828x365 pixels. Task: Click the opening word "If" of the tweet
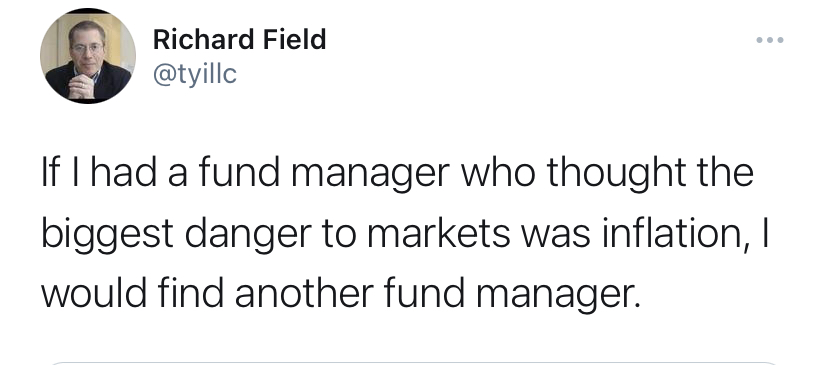click(48, 172)
